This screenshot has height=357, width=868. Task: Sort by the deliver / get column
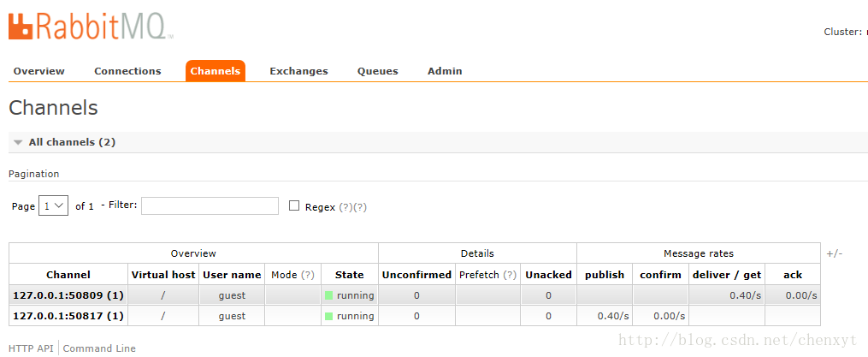tap(727, 275)
